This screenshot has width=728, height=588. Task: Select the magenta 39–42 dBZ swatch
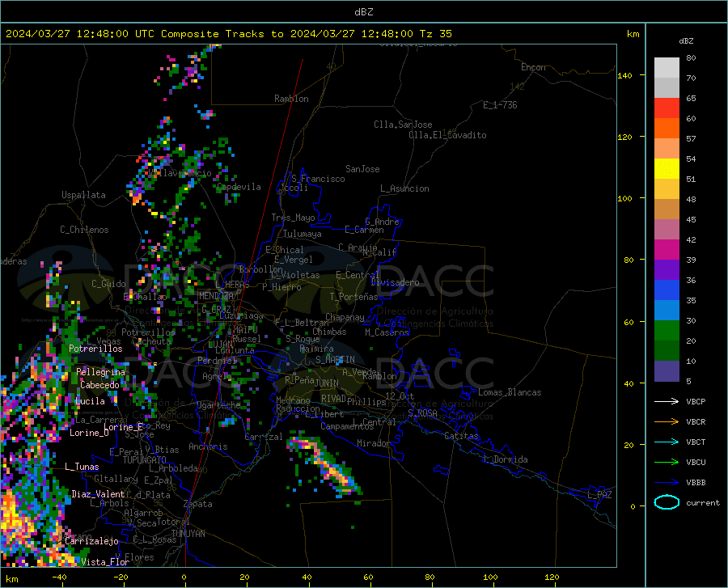coord(667,250)
